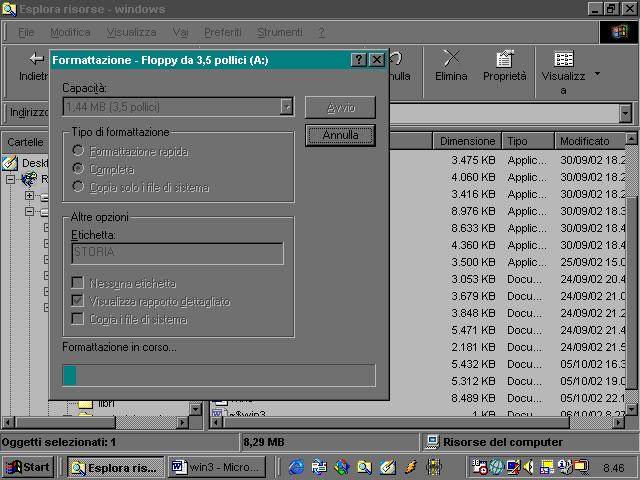This screenshot has width=640, height=480.
Task: Click the 8.489 KB file size cell
Action: [x=473, y=398]
